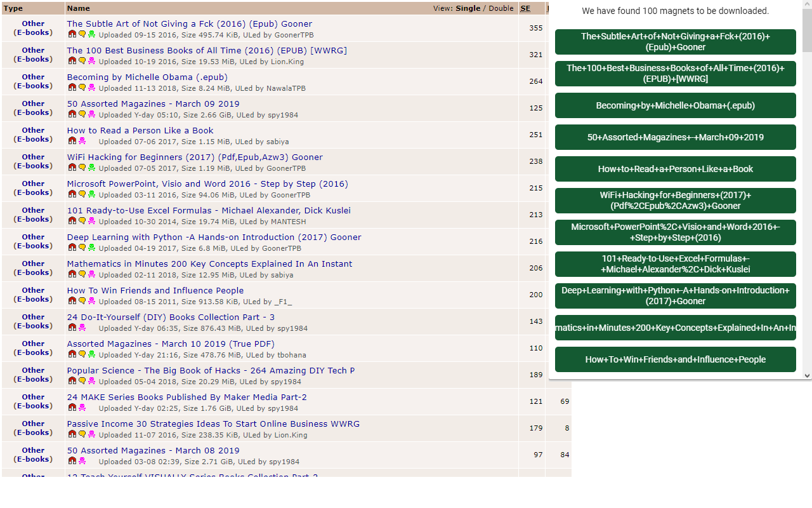Click pink skull icon on 100 Best Business Books row
The width and height of the screenshot is (812, 508).
pyautogui.click(x=91, y=61)
